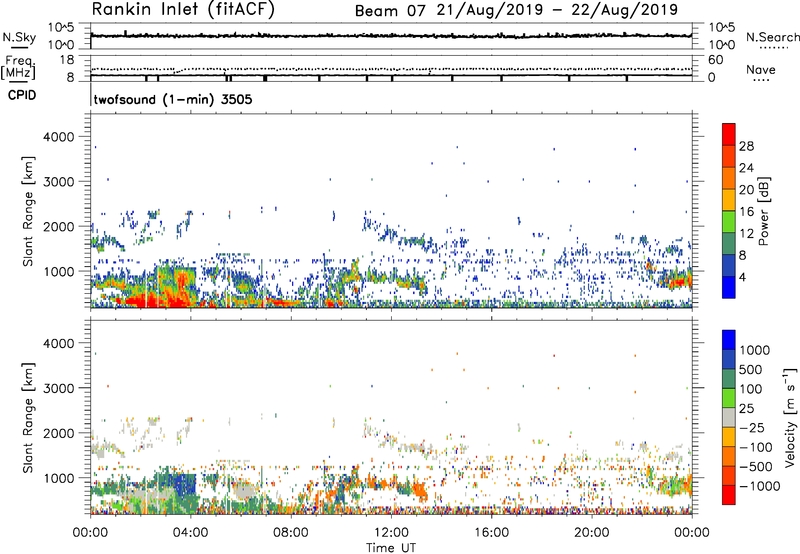Click the '28' label on the power color bar
This screenshot has height=554, width=800.
(x=746, y=146)
